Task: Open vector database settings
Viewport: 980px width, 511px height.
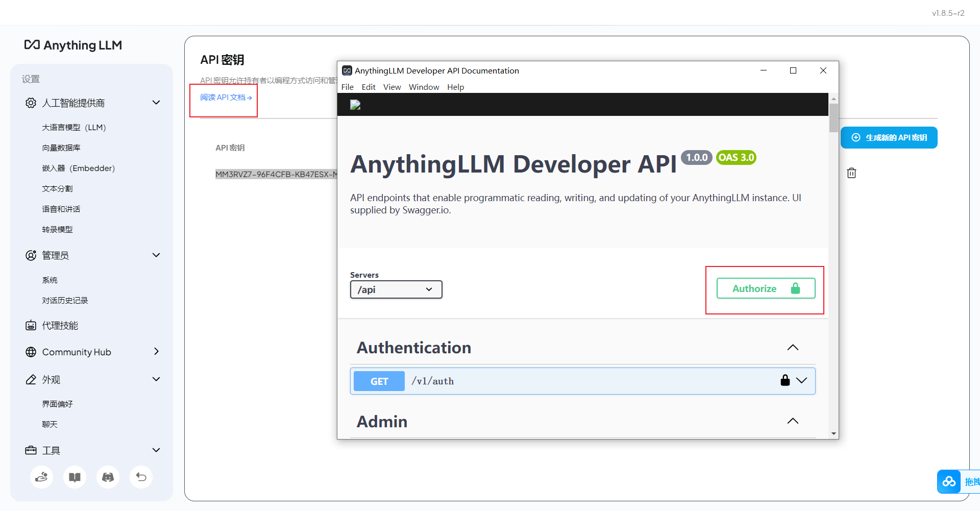Action: coord(61,148)
